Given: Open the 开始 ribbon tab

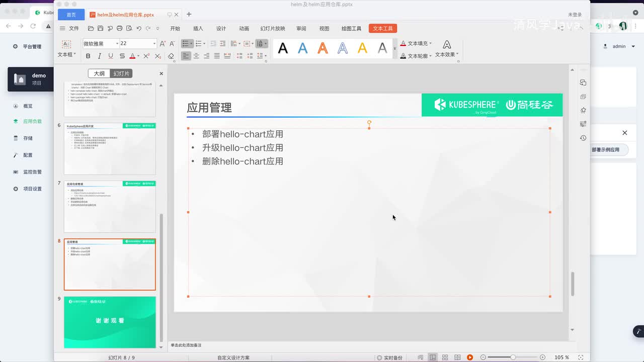Looking at the screenshot, I should pos(175,29).
